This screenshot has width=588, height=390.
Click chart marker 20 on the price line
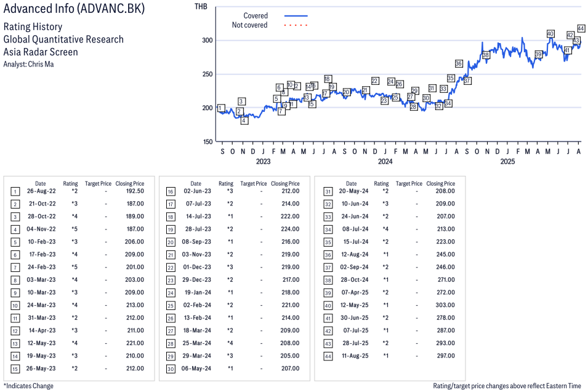346,92
